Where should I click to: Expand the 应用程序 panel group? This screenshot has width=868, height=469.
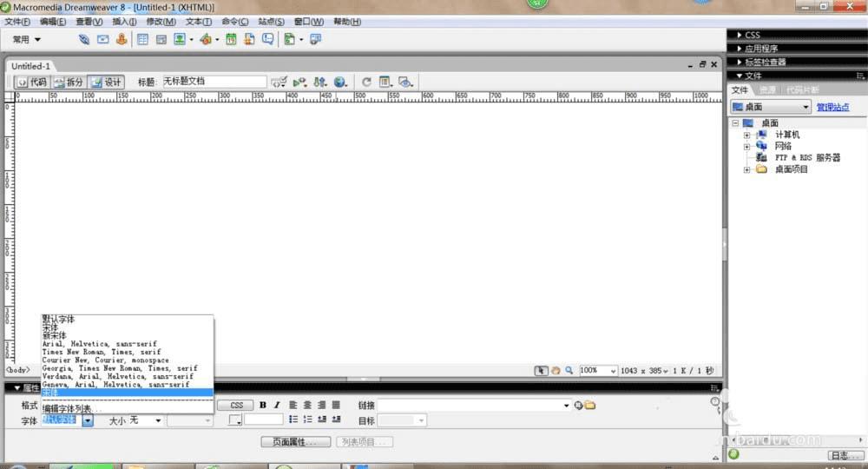click(x=740, y=48)
